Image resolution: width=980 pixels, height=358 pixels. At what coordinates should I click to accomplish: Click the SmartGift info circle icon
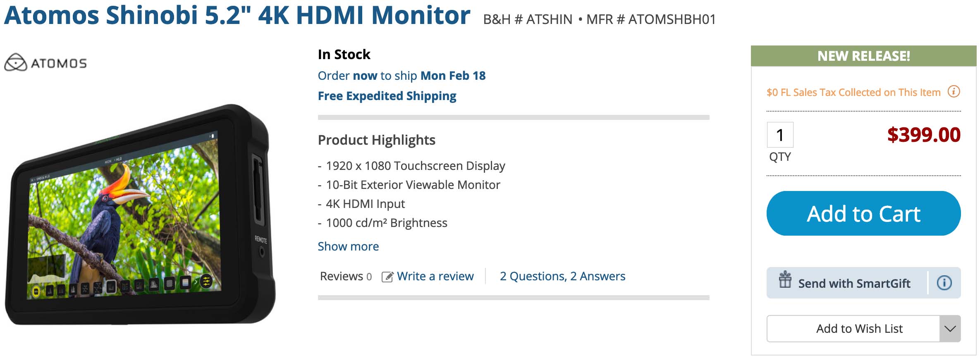[x=944, y=283]
